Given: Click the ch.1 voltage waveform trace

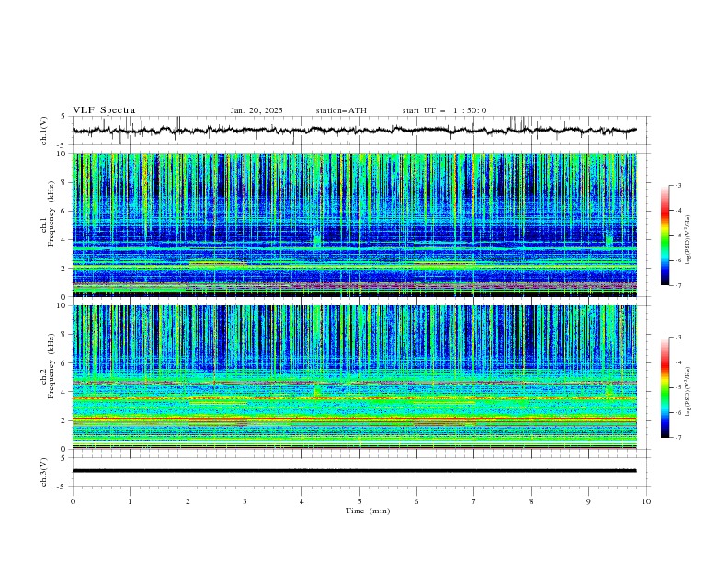Looking at the screenshot, I should [354, 131].
